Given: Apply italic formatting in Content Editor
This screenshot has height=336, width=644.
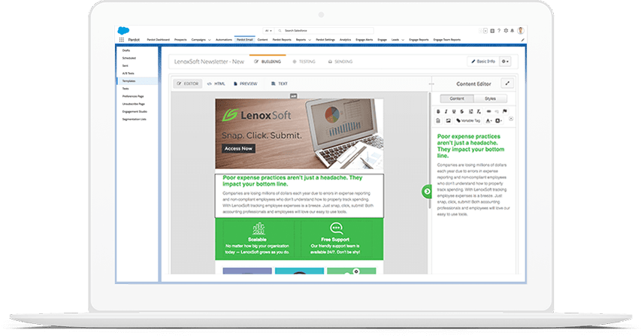Looking at the screenshot, I should click(446, 111).
